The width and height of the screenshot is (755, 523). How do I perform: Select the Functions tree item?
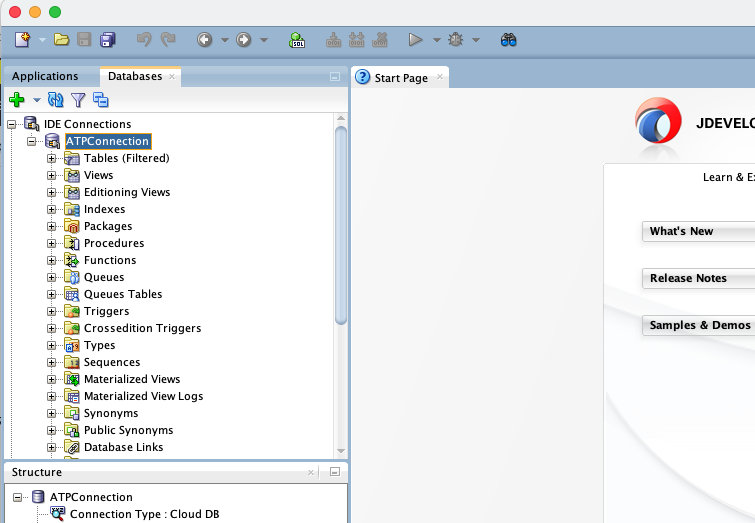point(110,260)
